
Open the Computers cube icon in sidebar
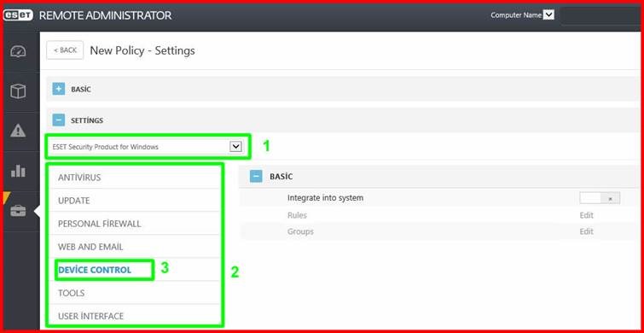(x=18, y=91)
